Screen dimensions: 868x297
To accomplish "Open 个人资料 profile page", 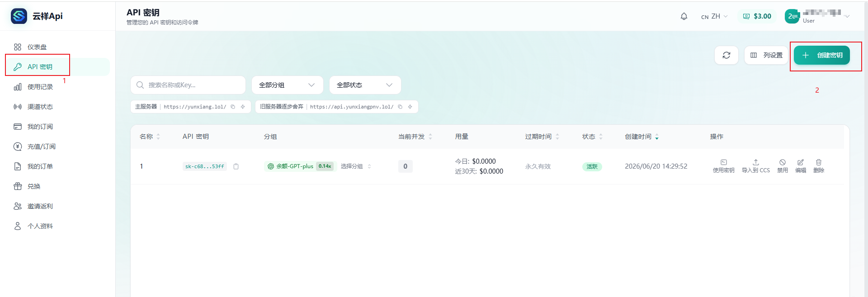I will pyautogui.click(x=58, y=226).
